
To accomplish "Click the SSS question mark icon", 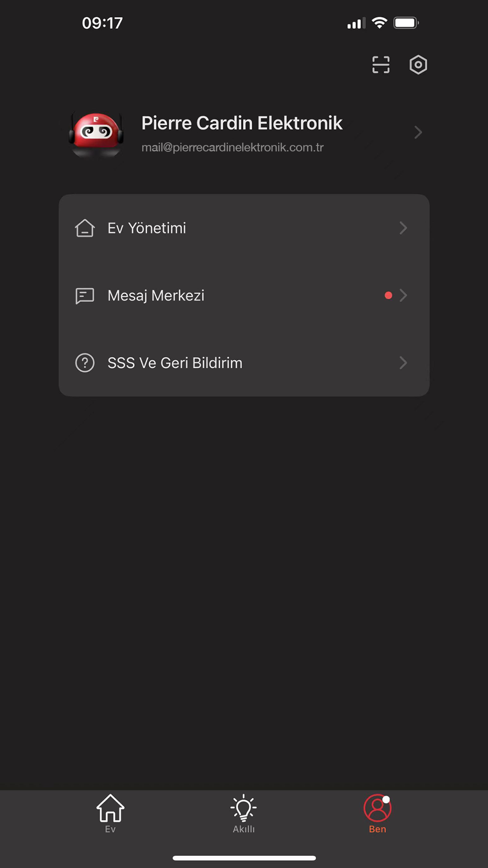I will click(x=85, y=363).
